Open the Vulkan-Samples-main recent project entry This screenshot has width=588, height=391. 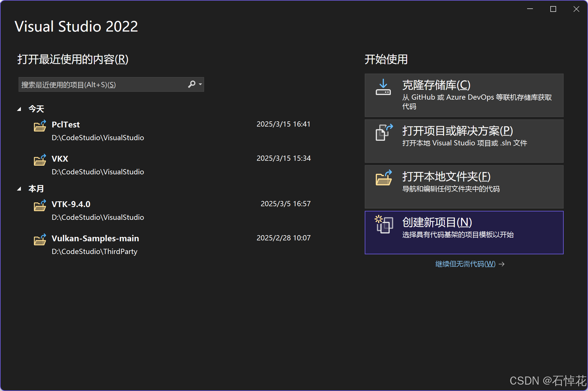coord(95,238)
